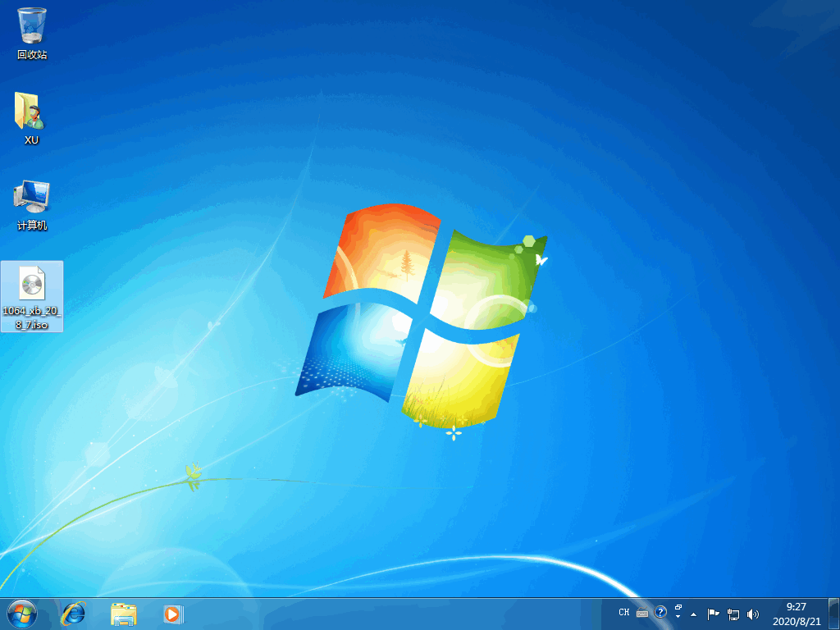Image resolution: width=840 pixels, height=630 pixels.
Task: Launch Internet Explorer from the taskbar
Action: click(73, 613)
